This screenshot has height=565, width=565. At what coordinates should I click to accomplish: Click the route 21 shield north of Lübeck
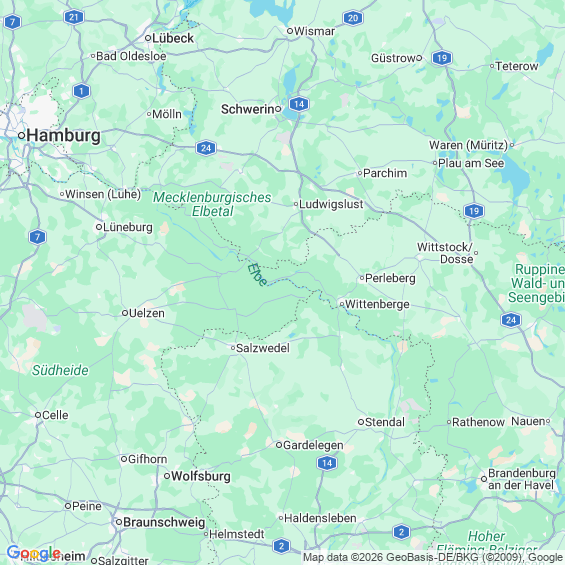click(74, 17)
